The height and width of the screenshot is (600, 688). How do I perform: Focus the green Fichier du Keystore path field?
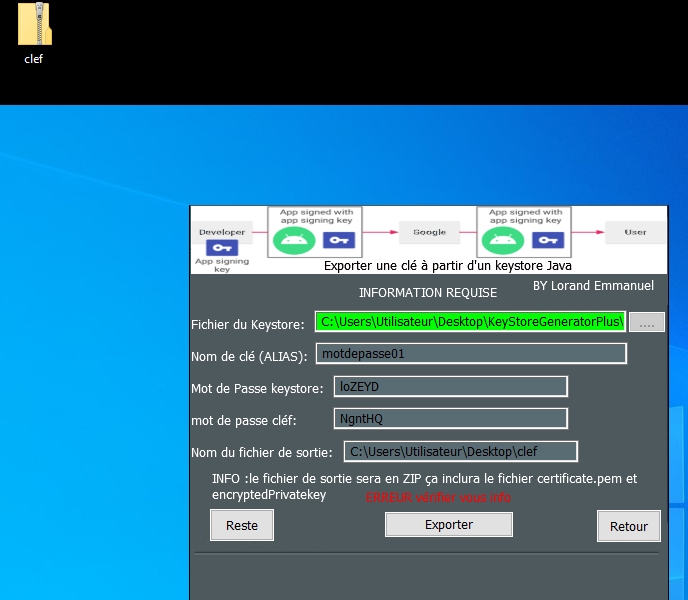tap(470, 322)
